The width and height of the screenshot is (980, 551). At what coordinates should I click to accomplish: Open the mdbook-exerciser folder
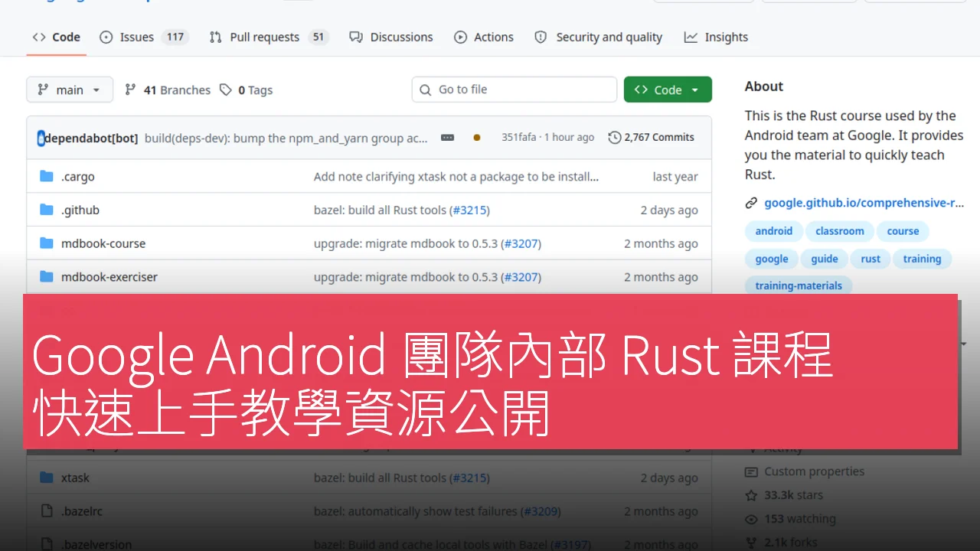(109, 277)
